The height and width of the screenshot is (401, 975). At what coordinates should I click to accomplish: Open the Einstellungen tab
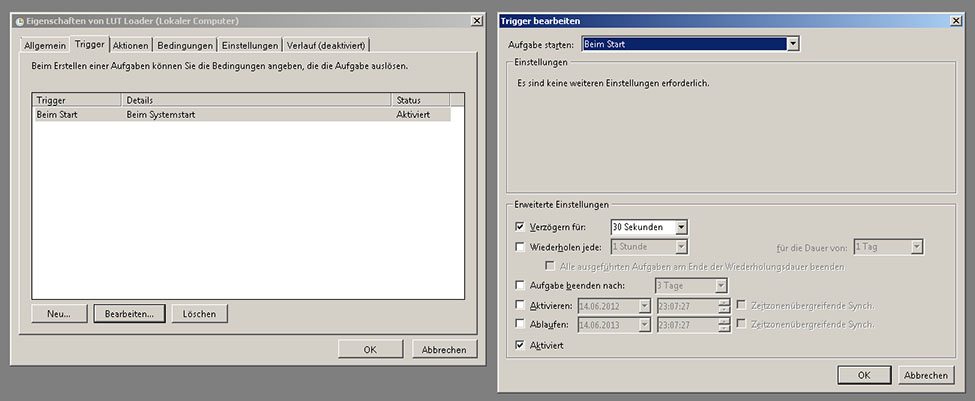[x=250, y=45]
